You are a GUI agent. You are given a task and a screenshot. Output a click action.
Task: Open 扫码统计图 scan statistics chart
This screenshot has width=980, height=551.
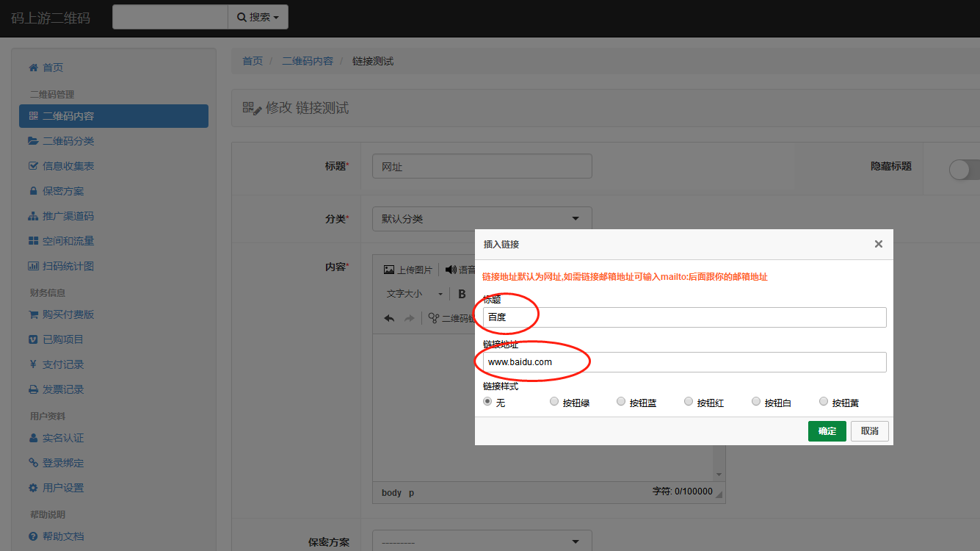tap(68, 266)
